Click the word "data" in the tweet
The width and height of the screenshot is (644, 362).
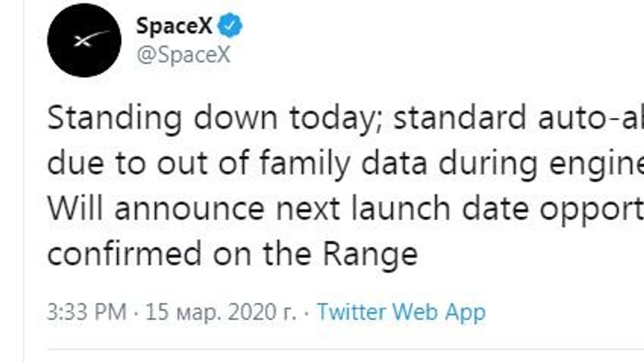394,163
